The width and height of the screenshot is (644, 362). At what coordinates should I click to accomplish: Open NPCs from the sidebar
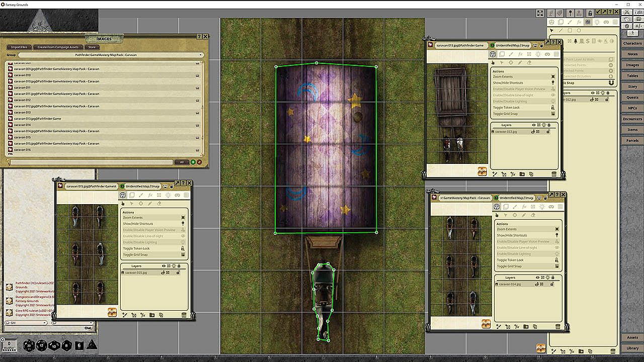[632, 108]
